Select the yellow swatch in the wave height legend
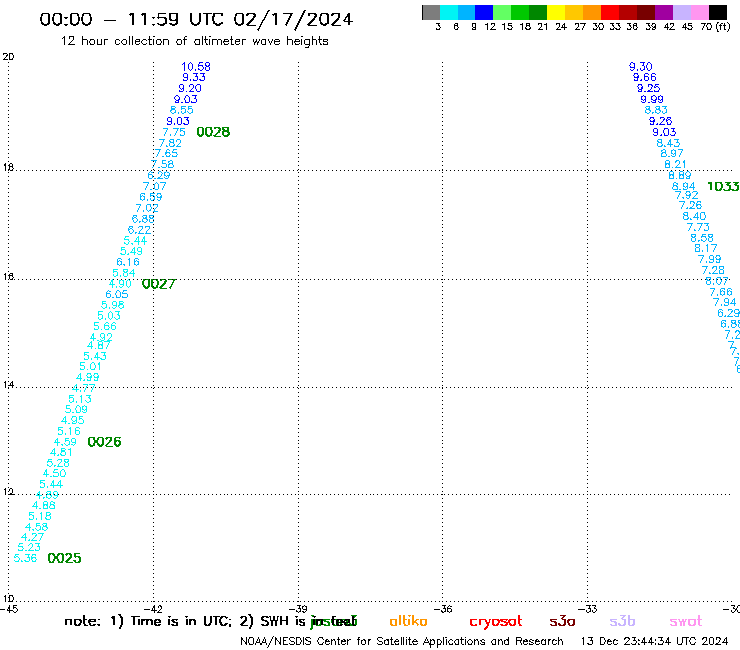740x650 pixels. [556, 12]
